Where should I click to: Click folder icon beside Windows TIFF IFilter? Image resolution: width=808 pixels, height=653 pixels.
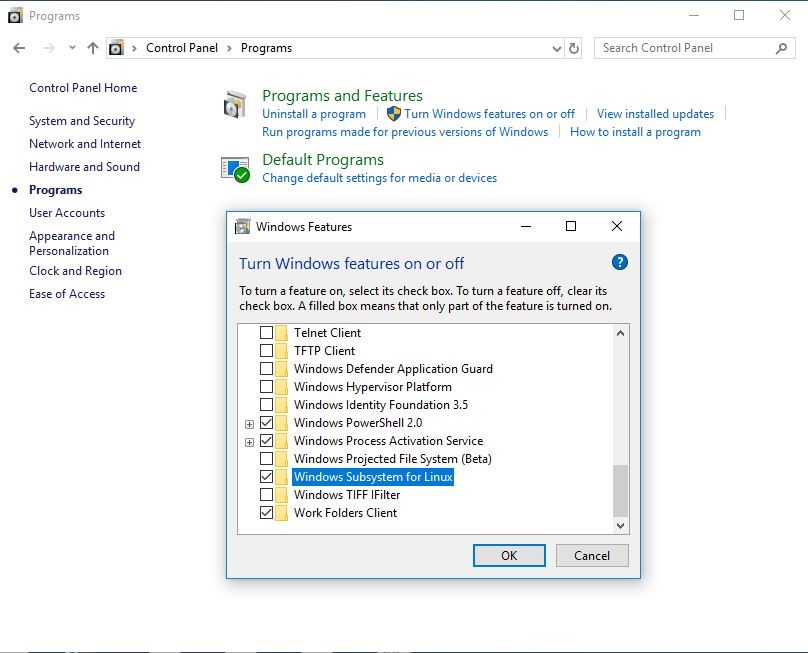pyautogui.click(x=281, y=495)
